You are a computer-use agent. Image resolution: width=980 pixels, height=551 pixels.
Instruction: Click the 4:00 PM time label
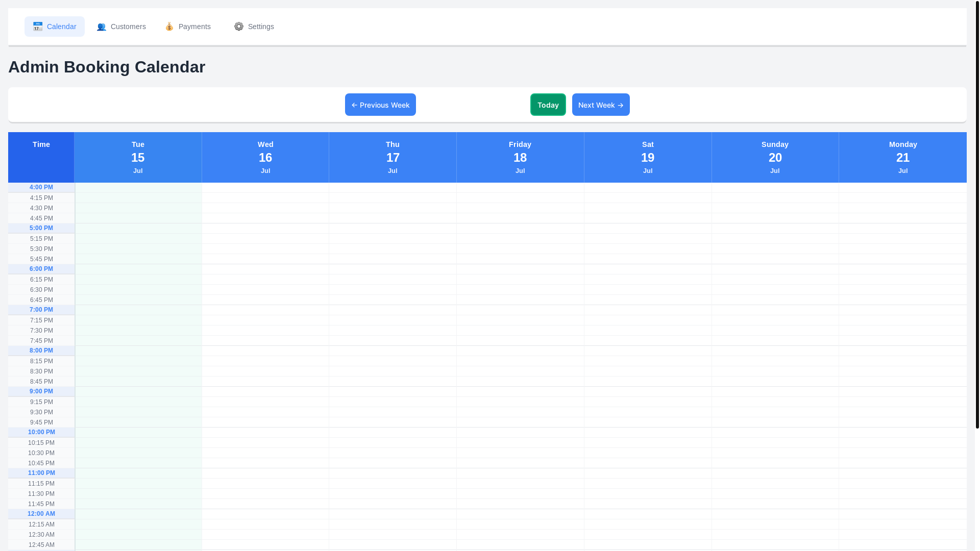pos(41,187)
